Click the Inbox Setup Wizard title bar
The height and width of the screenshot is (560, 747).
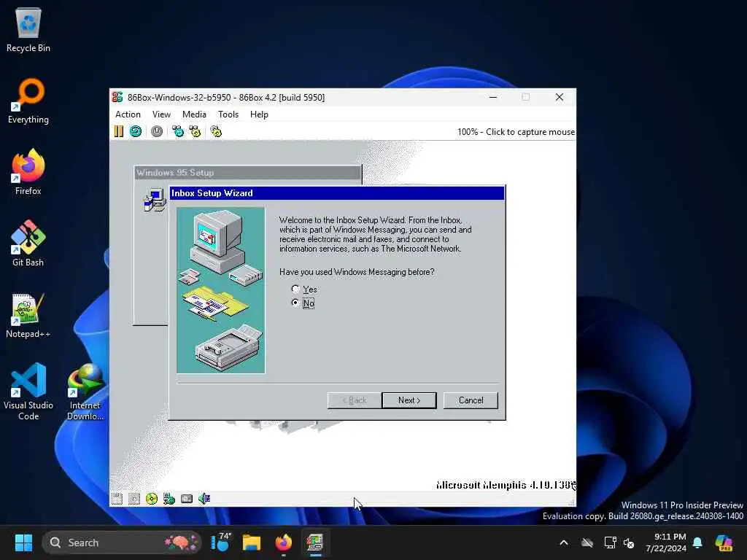click(337, 192)
